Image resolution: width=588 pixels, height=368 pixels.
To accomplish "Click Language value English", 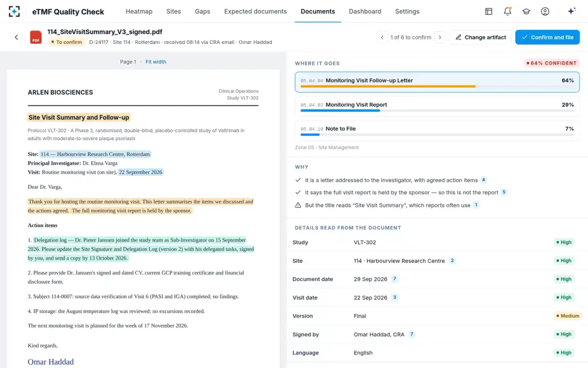I will pyautogui.click(x=363, y=352).
